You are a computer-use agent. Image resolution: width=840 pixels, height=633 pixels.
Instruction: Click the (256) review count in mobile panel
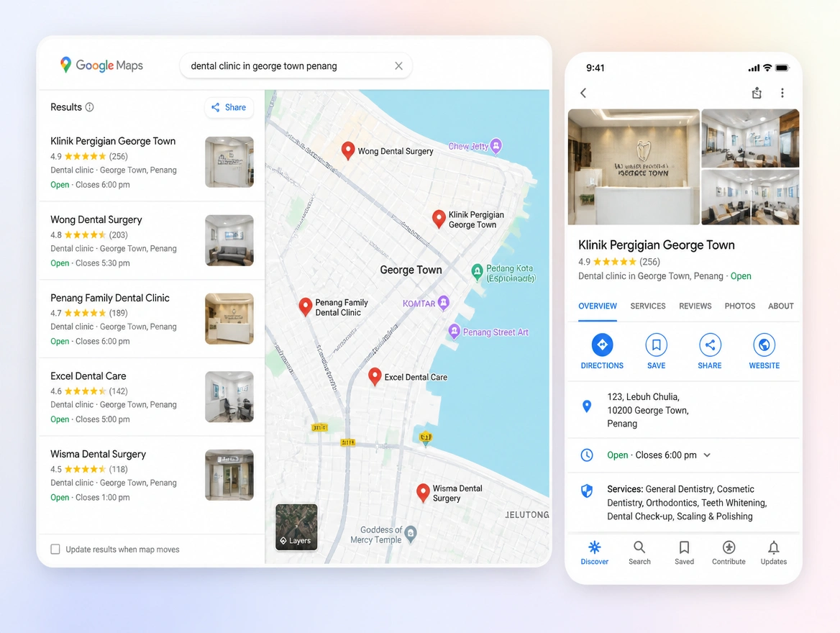point(650,262)
